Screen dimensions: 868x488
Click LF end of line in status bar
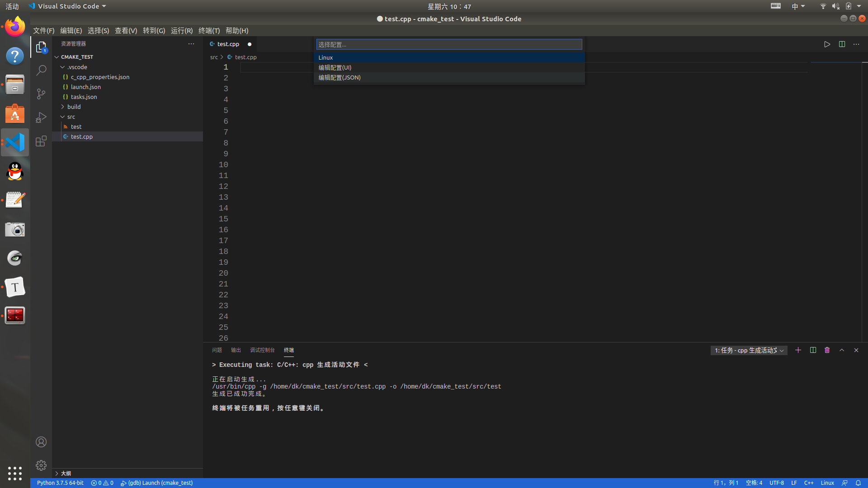(x=794, y=483)
